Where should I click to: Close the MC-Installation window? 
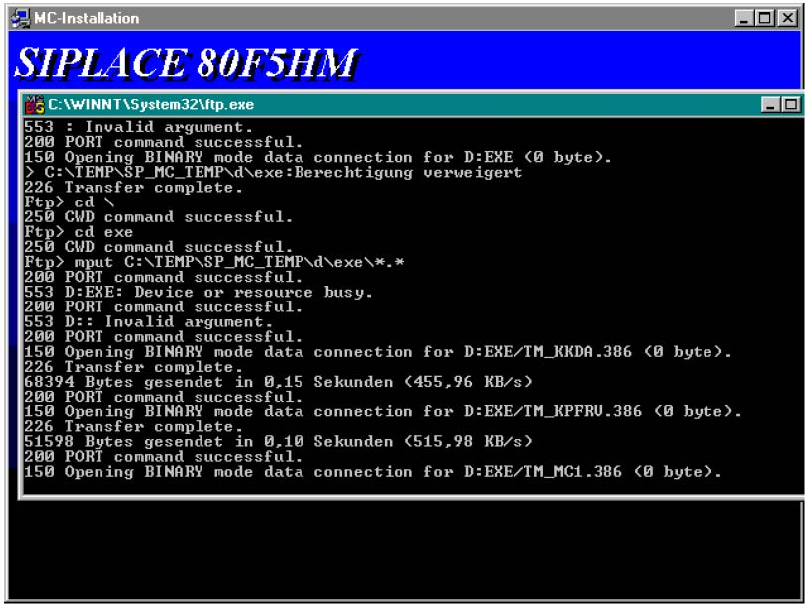tap(787, 18)
